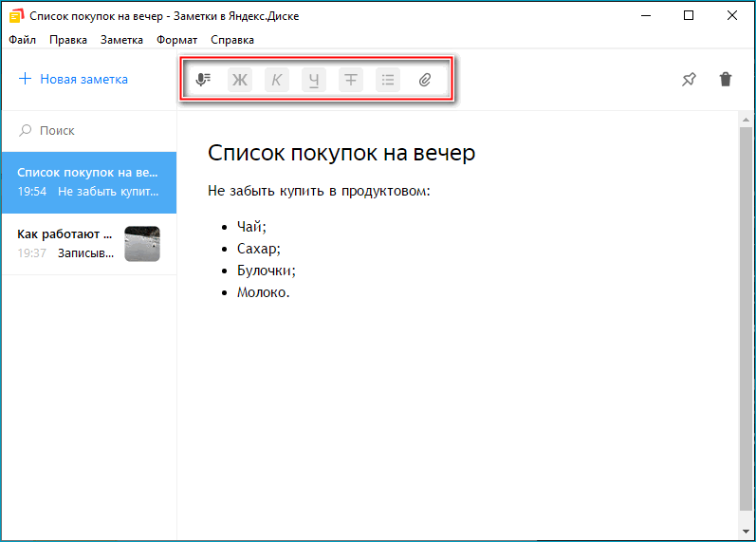This screenshot has width=756, height=542.
Task: Click the search magnifier icon
Action: click(25, 130)
